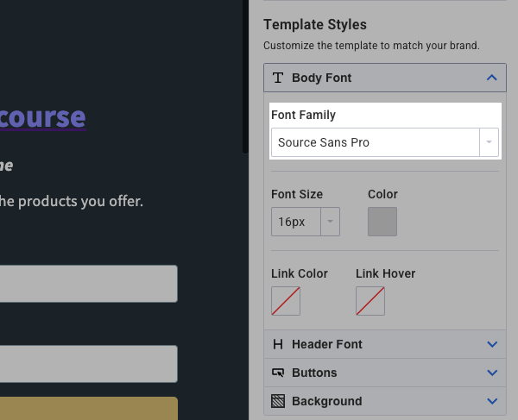Image resolution: width=518 pixels, height=420 pixels.
Task: Expand the Buttons section chevron
Action: 492,373
